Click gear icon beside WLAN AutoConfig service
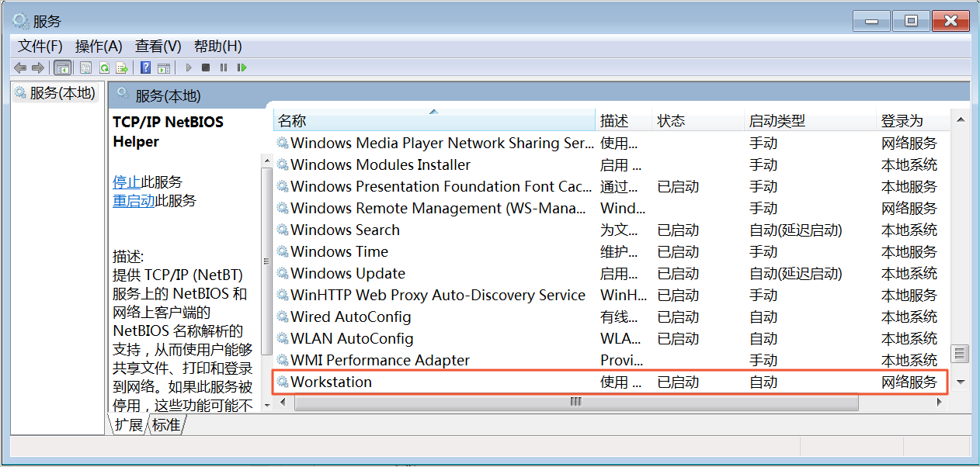Screen dimensions: 980x467 283,338
